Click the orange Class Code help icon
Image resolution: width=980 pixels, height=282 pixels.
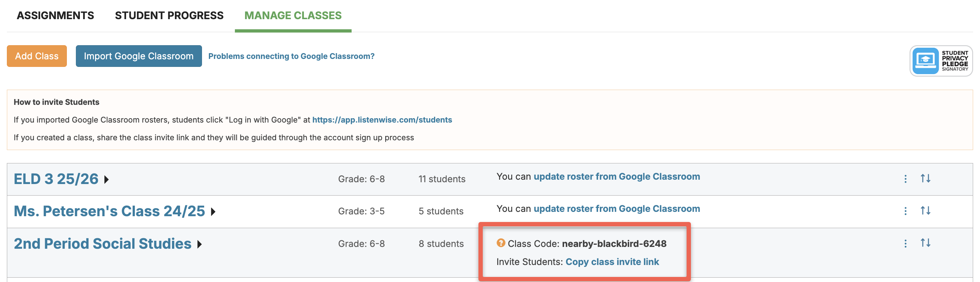tap(500, 243)
